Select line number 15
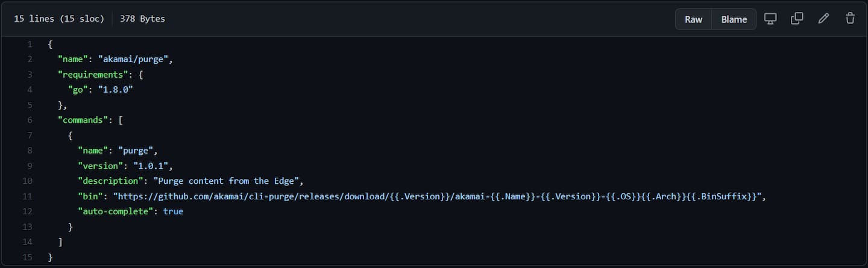The height and width of the screenshot is (268, 868). point(27,257)
